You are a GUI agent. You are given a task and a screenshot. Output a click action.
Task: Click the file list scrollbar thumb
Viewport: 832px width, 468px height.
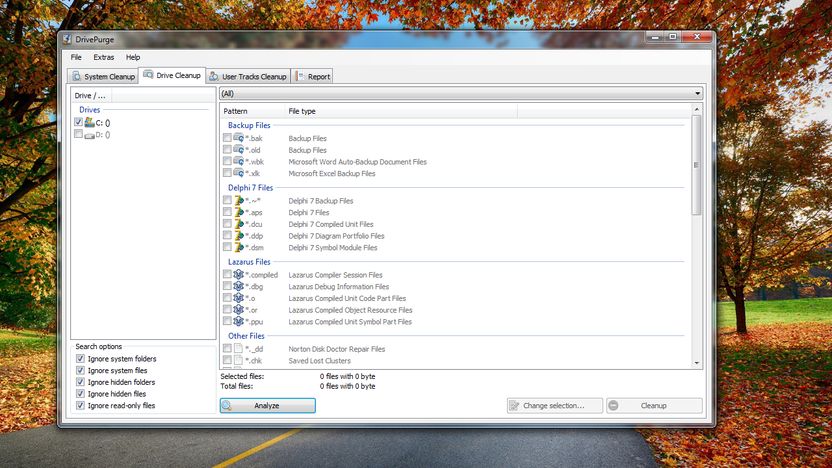click(697, 165)
